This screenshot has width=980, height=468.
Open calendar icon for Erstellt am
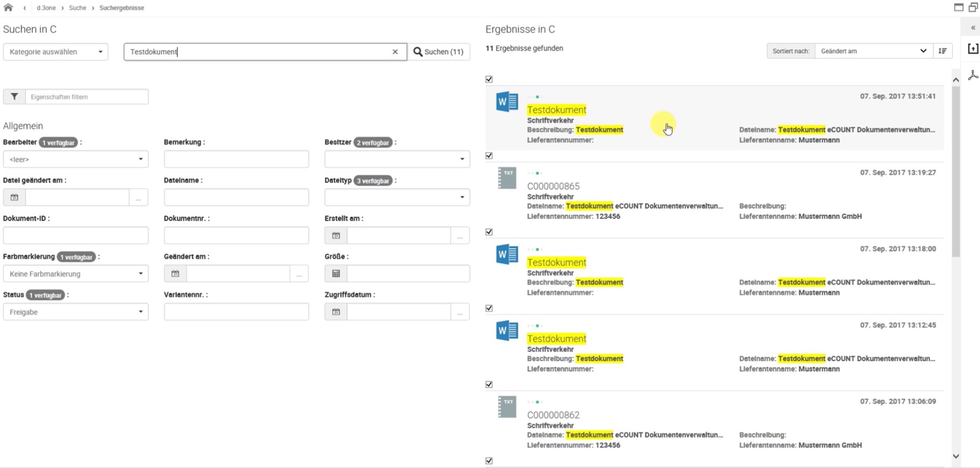coord(336,236)
